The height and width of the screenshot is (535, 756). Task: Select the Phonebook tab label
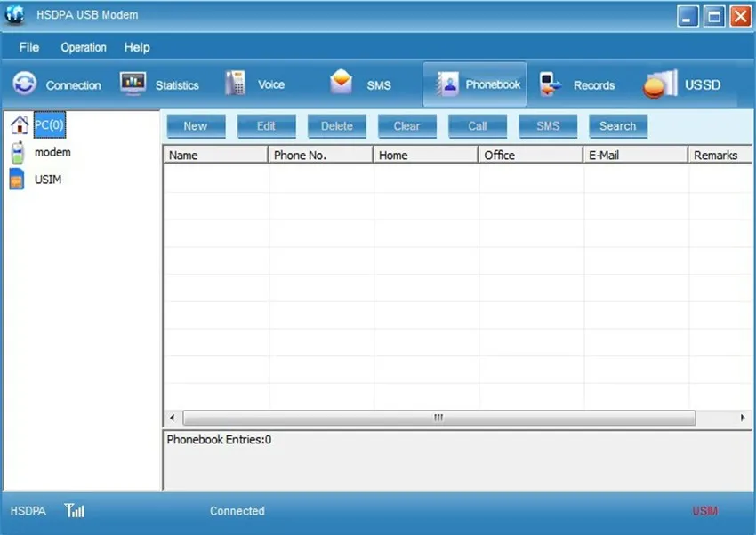(493, 84)
